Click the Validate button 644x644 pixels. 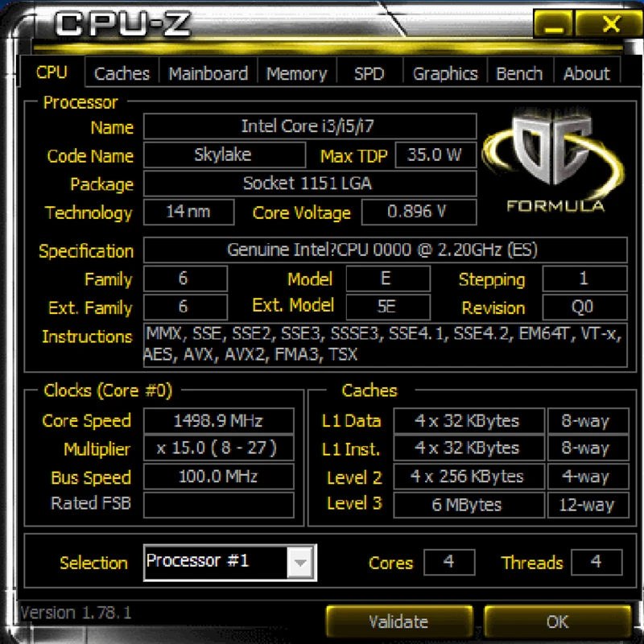(x=398, y=621)
